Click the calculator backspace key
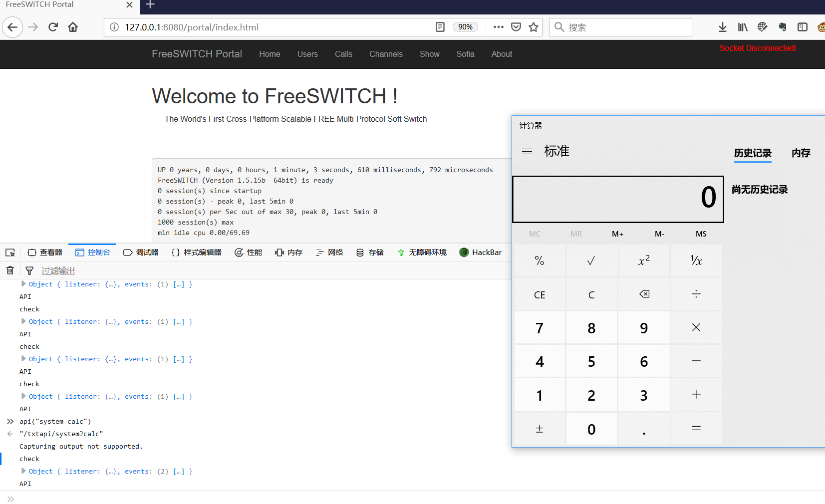The height and width of the screenshot is (504, 825). (x=644, y=294)
